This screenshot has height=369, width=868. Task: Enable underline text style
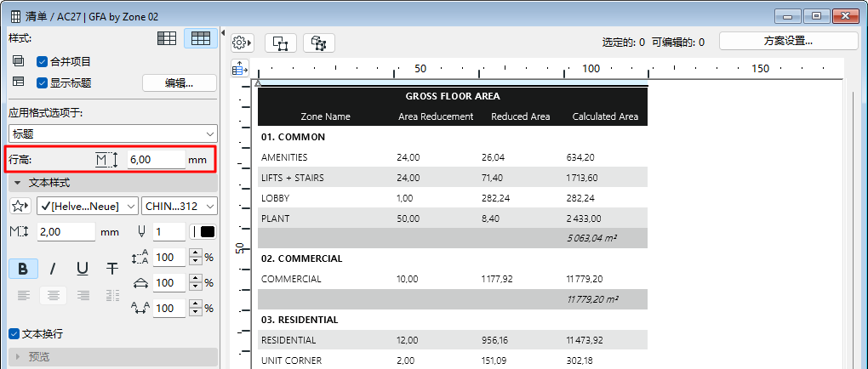coord(83,269)
